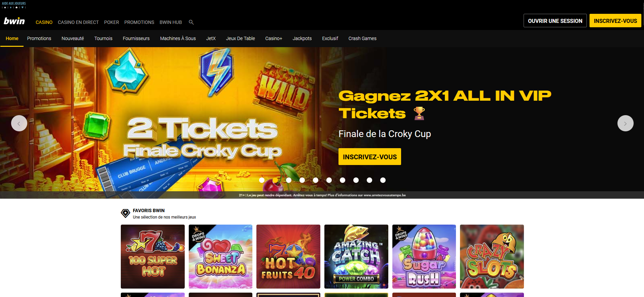The height and width of the screenshot is (297, 644).
Task: Open the Machines À Sous category
Action: click(x=178, y=38)
